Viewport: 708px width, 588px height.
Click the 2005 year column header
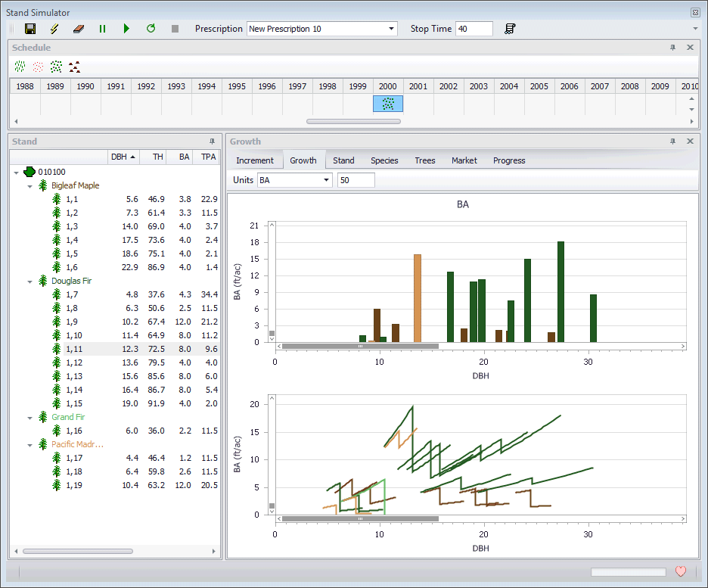pyautogui.click(x=539, y=86)
